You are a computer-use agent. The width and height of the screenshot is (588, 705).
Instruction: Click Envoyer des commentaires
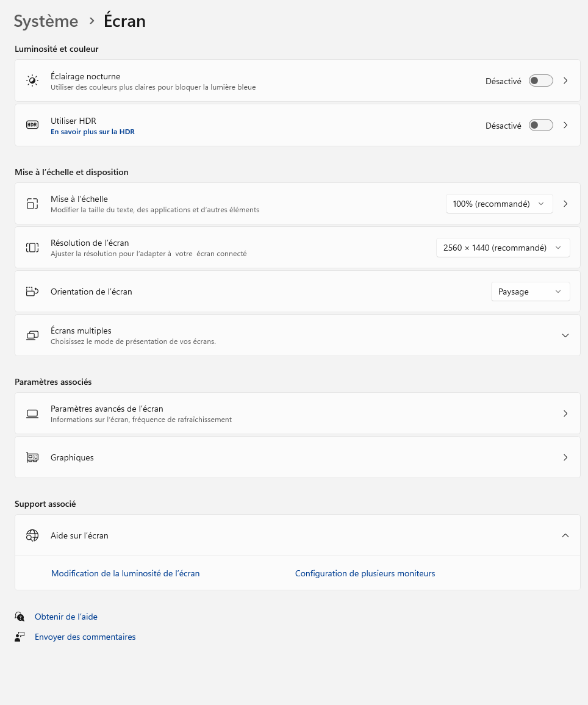click(x=85, y=637)
